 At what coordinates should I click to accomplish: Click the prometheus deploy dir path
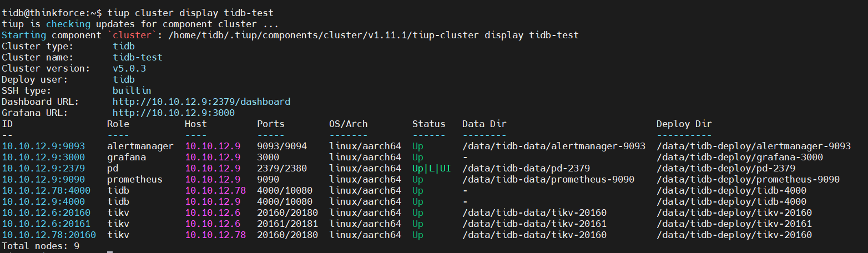pos(748,180)
